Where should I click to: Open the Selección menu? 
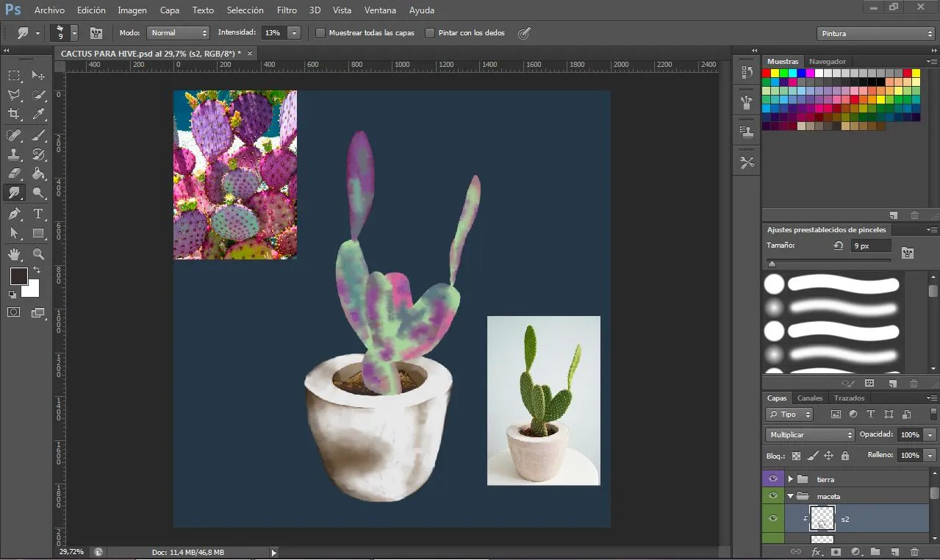[x=245, y=10]
